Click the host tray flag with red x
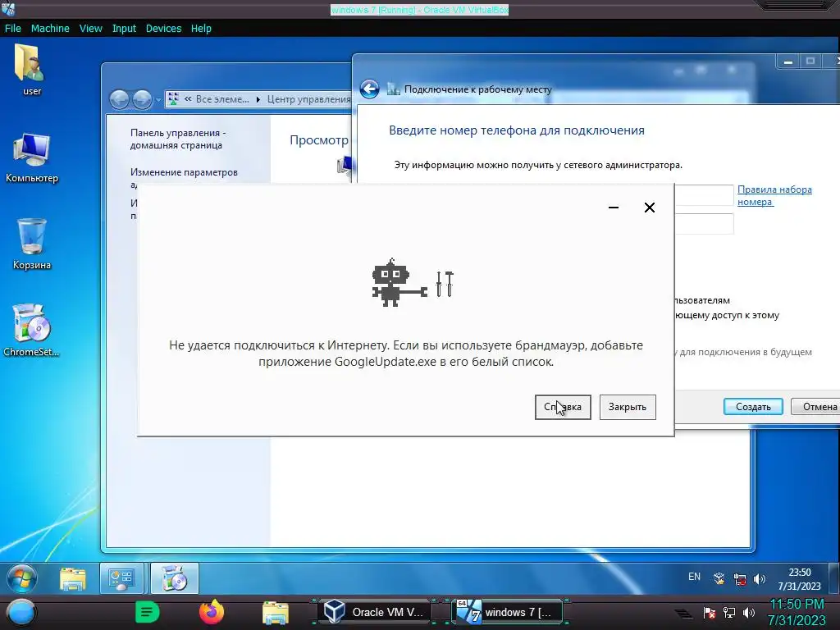The width and height of the screenshot is (840, 630). pos(710,613)
